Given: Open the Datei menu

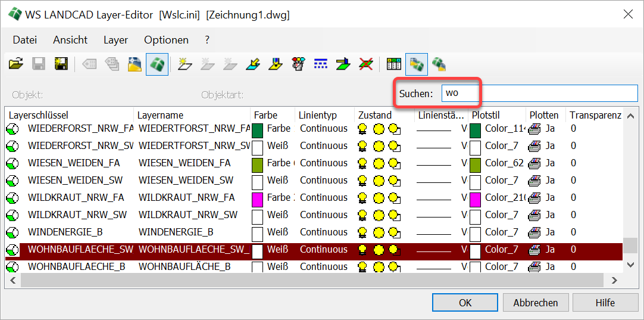Looking at the screenshot, I should pos(24,40).
